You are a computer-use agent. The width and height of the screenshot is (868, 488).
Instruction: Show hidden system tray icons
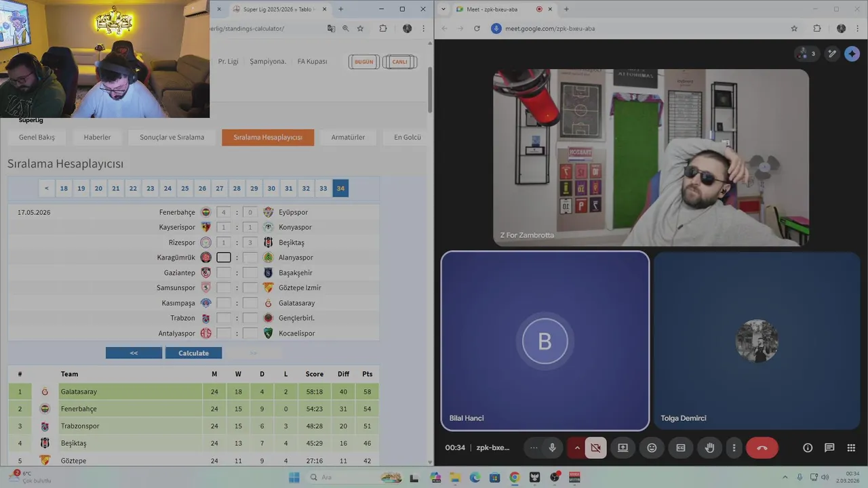(785, 477)
